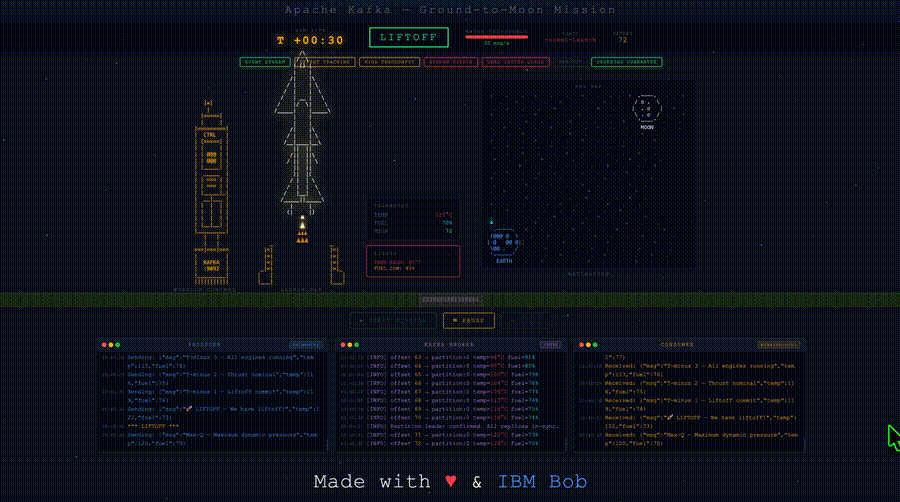Click the Moon icon in sky map
The height and width of the screenshot is (502, 900).
point(647,109)
